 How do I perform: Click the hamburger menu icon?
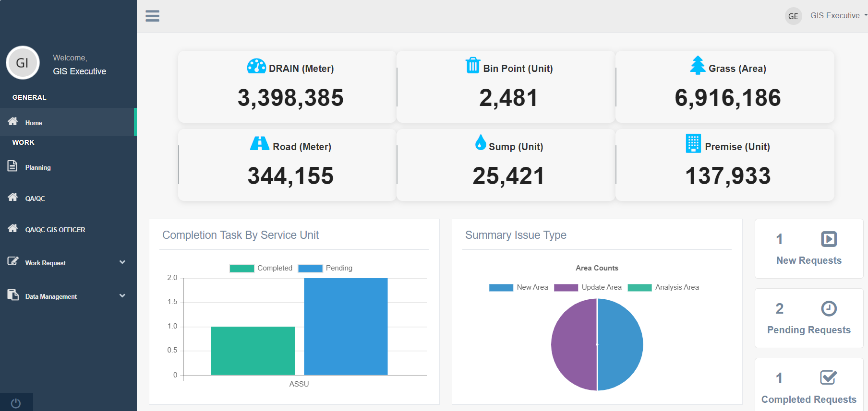coord(152,16)
